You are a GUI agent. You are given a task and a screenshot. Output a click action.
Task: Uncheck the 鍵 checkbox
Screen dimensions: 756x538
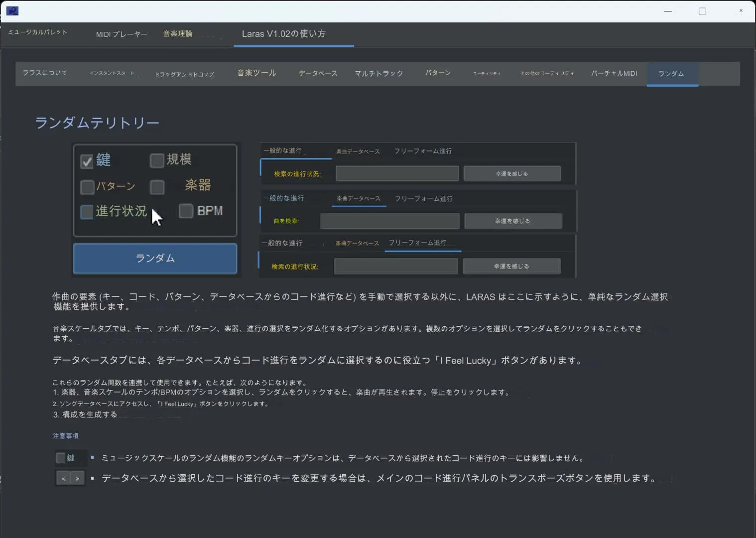[x=87, y=161]
